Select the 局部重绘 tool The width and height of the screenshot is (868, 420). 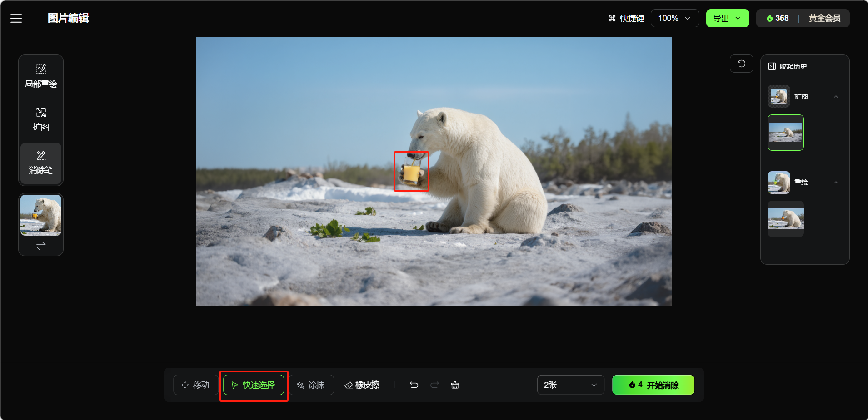tap(41, 76)
